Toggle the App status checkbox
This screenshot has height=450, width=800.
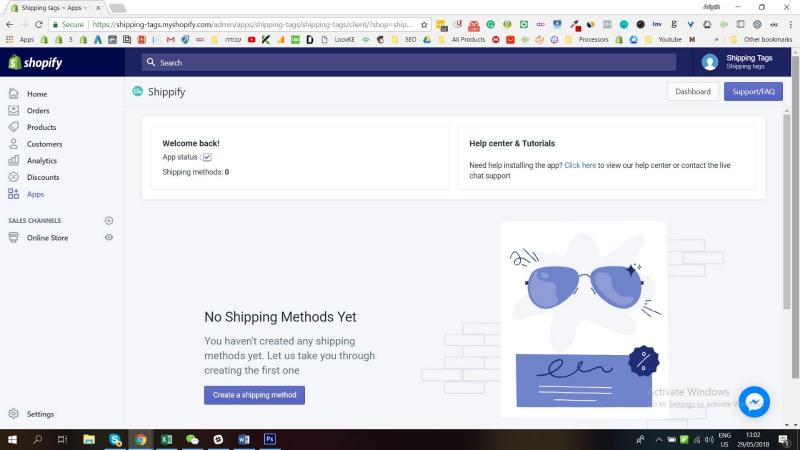point(207,157)
